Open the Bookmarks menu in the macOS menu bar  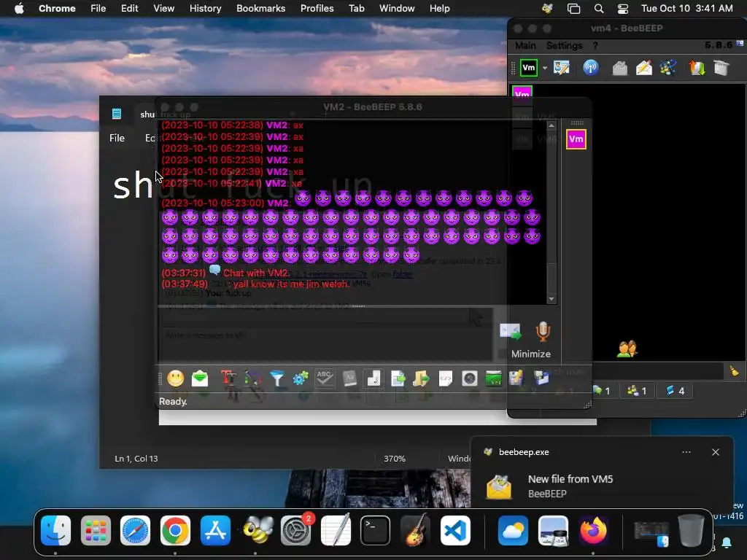260,8
